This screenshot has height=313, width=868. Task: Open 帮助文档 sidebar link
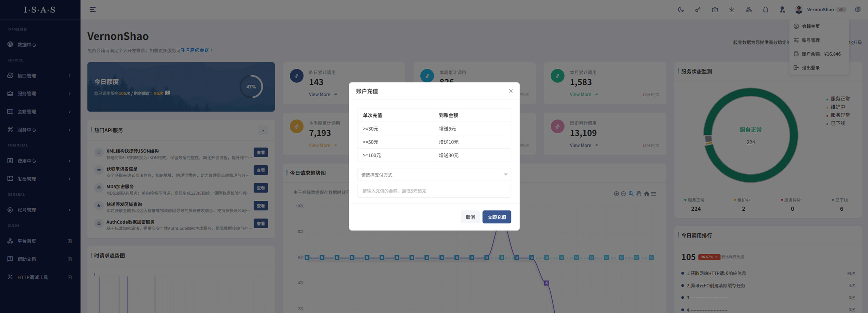click(x=40, y=259)
